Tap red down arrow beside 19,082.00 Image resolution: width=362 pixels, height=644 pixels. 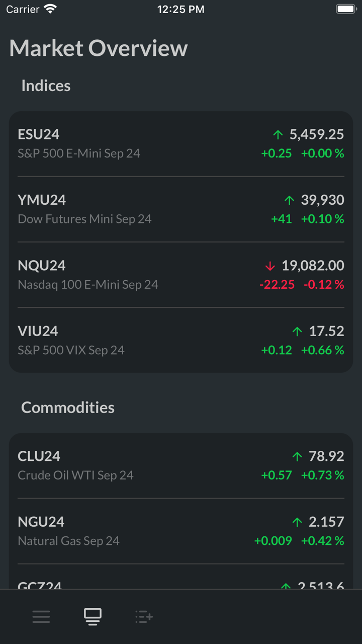click(270, 266)
